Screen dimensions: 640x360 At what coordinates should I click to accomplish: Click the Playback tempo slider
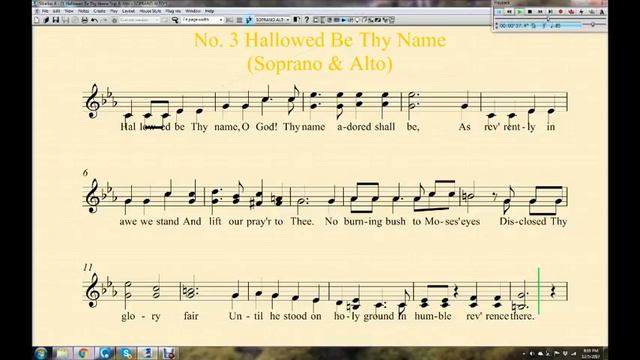[x=593, y=25]
